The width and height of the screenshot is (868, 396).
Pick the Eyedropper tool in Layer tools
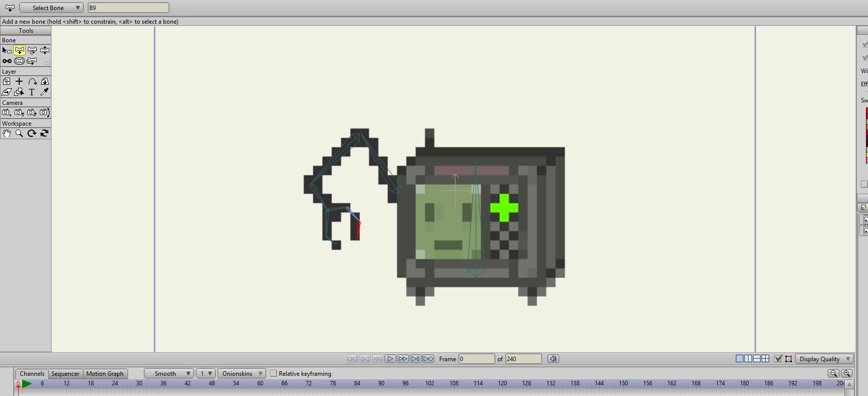click(45, 92)
